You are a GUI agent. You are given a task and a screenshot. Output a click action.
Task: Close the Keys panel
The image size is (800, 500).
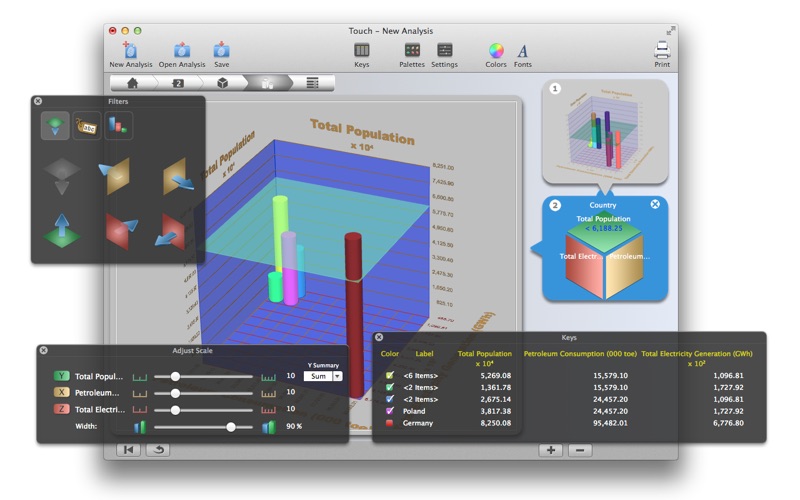[379, 337]
